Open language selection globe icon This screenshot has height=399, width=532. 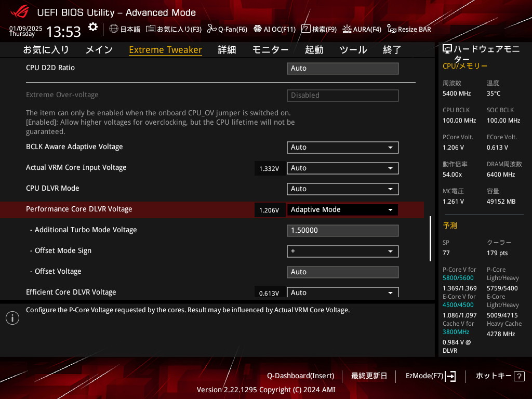click(x=114, y=29)
